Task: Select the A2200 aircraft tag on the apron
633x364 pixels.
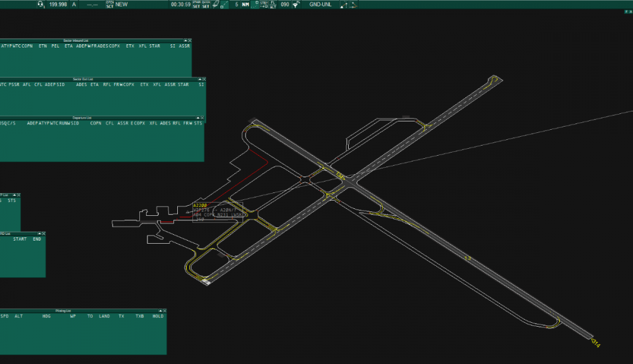Action: 200,206
